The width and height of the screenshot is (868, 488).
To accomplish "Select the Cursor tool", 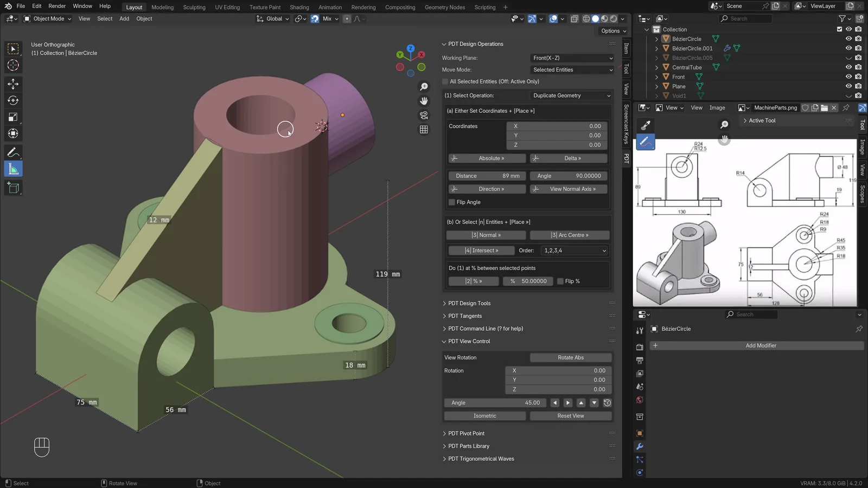I will tap(13, 65).
